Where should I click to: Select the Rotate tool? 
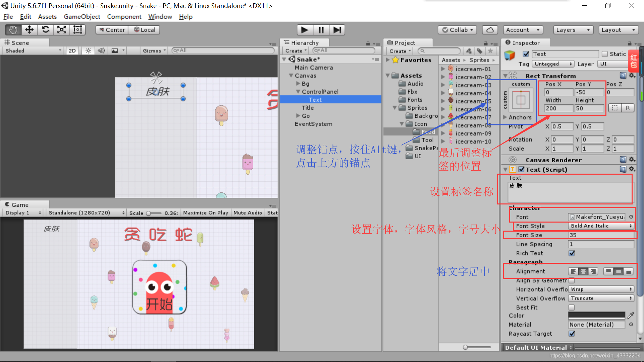click(46, 30)
